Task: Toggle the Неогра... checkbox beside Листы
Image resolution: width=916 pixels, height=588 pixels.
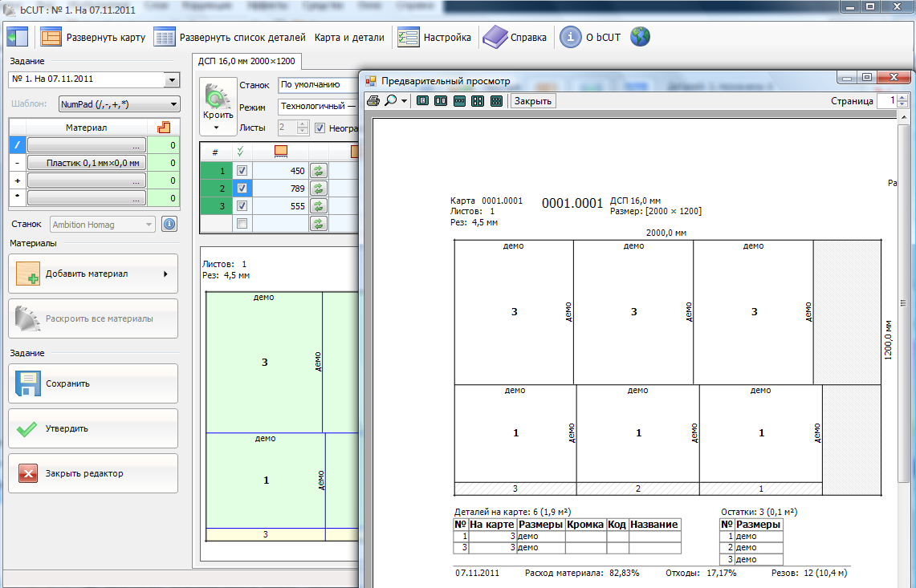Action: [320, 128]
